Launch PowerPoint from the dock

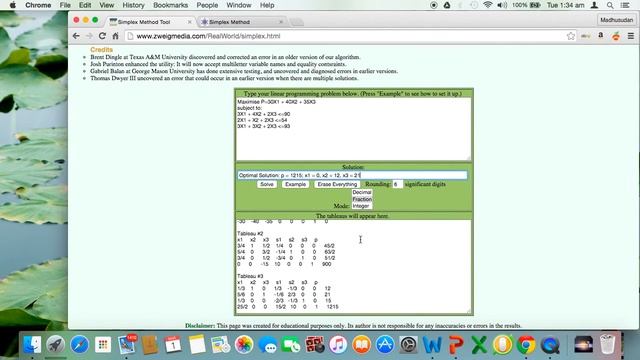tap(456, 344)
